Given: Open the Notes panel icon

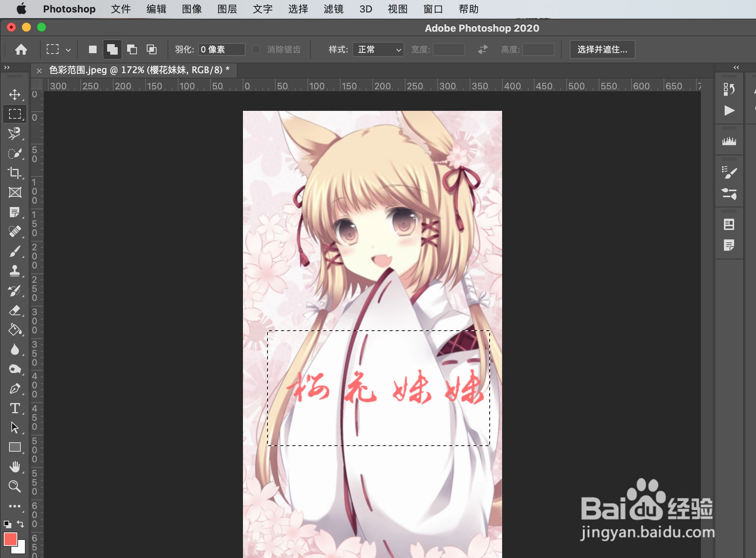Looking at the screenshot, I should tap(729, 245).
